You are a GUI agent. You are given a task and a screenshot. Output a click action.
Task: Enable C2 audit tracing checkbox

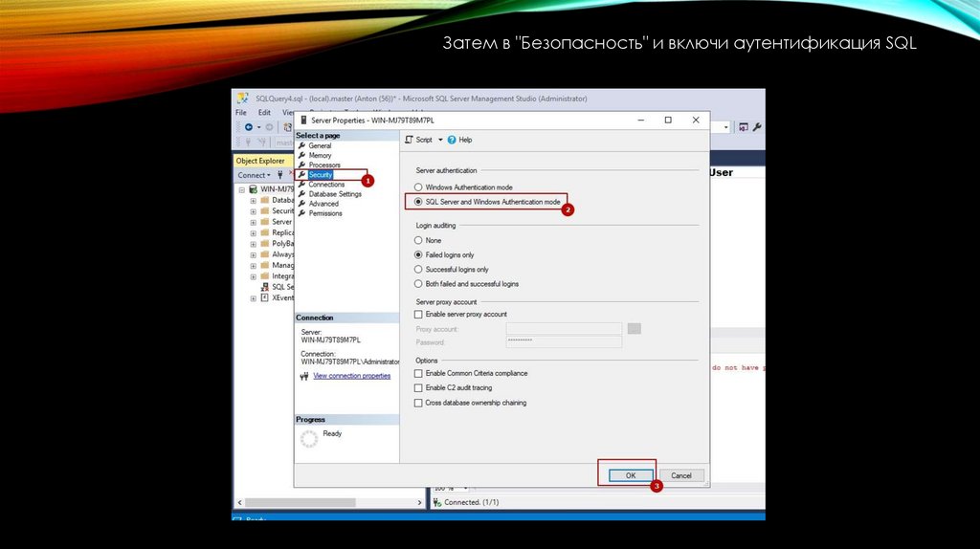(418, 388)
